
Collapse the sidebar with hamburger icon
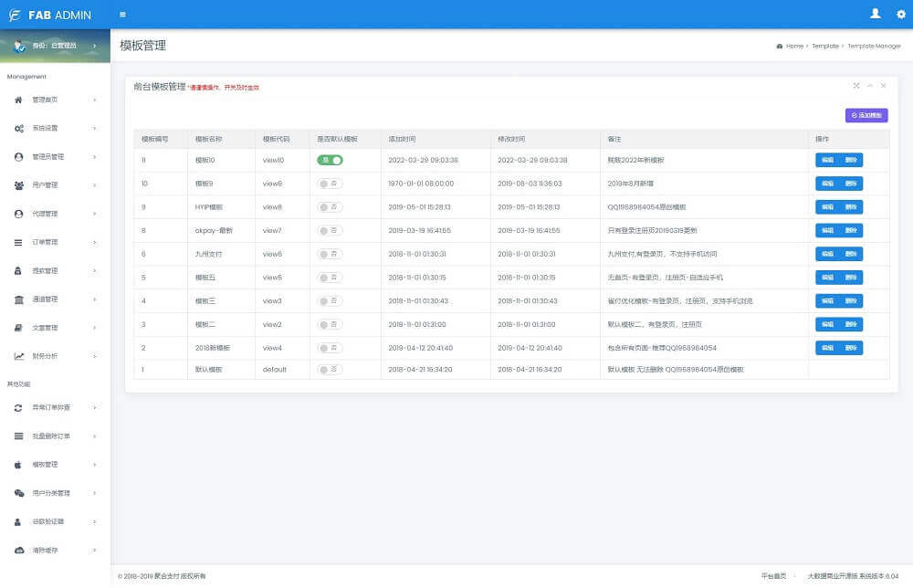(121, 15)
